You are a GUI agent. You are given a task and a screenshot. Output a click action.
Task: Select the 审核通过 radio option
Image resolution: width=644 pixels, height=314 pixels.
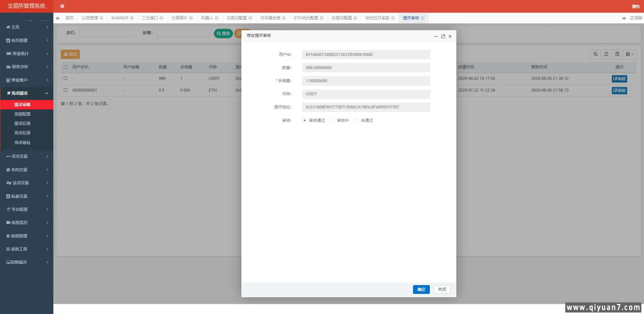click(x=304, y=120)
